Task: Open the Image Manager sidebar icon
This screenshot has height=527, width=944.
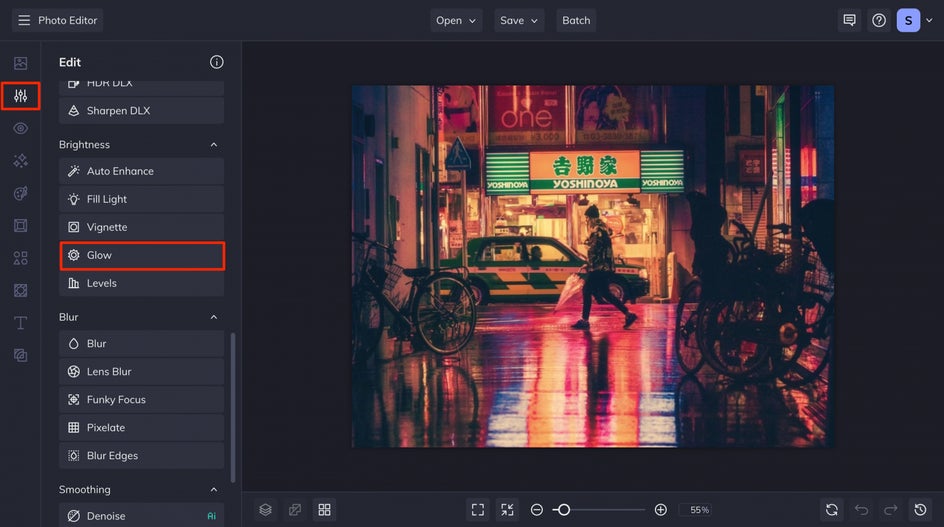Action: click(x=20, y=63)
